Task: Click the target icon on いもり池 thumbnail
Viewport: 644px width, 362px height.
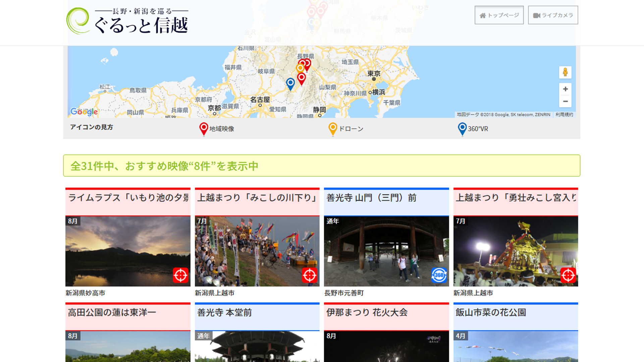Action: pos(180,275)
